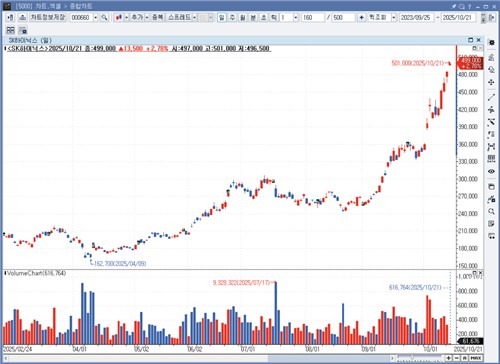Select the pencil draw tool in right sidebar

click(491, 57)
